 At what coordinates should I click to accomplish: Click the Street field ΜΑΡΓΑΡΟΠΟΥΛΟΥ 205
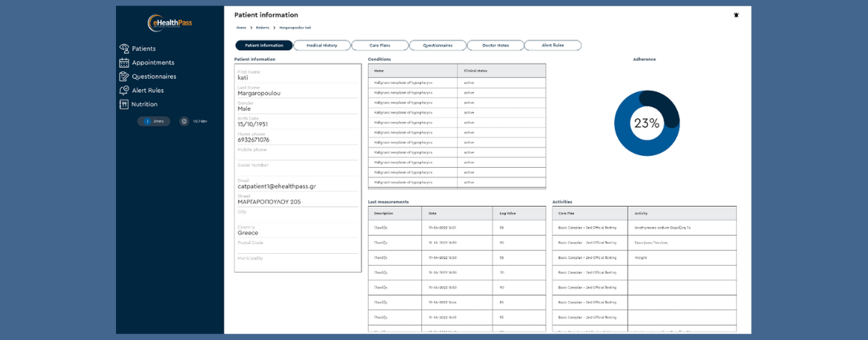pyautogui.click(x=298, y=199)
